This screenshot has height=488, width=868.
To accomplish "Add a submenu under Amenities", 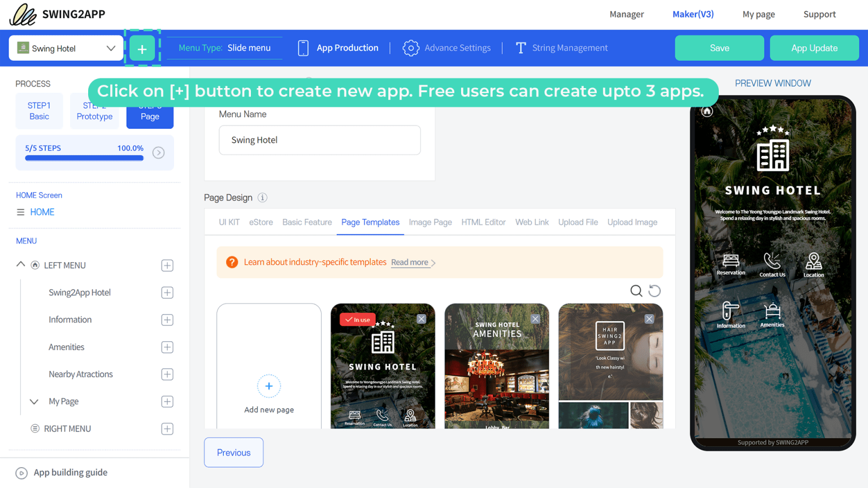I will (167, 347).
